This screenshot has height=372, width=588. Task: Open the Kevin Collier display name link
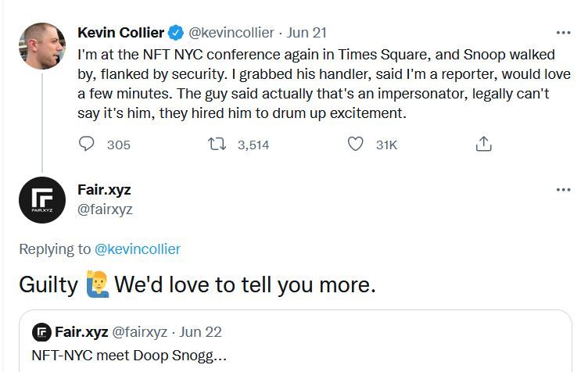[121, 33]
